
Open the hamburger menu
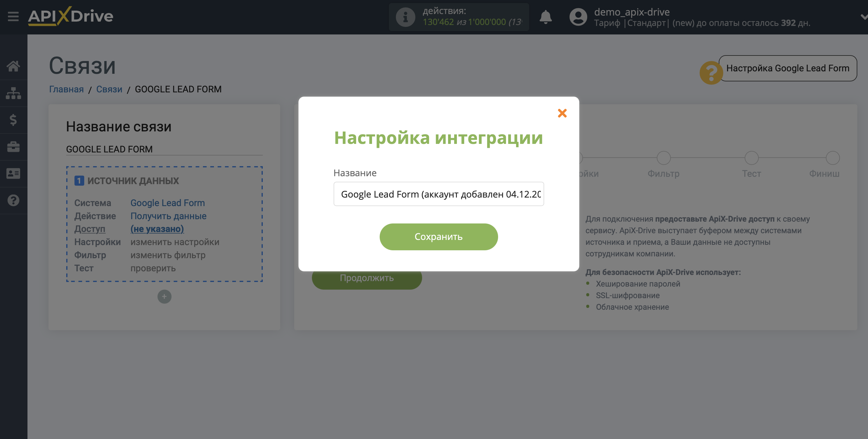pyautogui.click(x=13, y=16)
